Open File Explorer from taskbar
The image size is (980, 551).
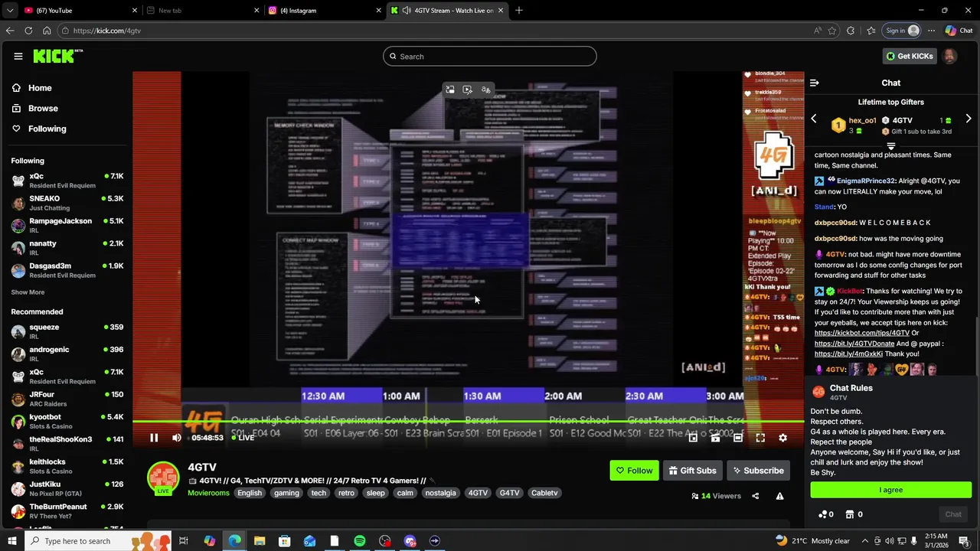pyautogui.click(x=260, y=541)
